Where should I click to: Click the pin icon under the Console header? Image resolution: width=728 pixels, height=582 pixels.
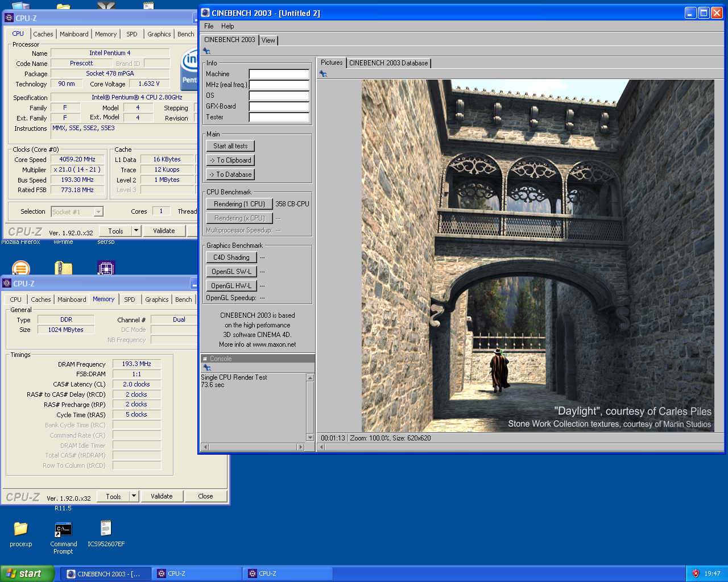207,368
